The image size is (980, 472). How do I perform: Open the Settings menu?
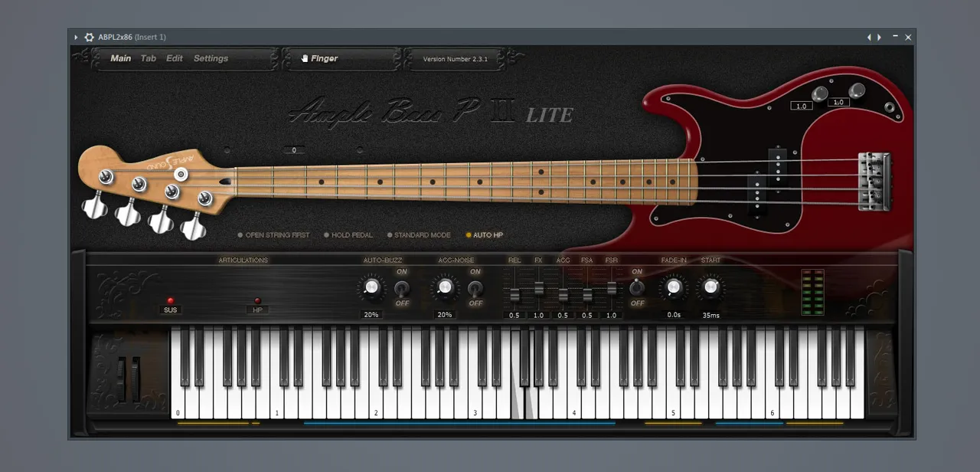(x=210, y=58)
